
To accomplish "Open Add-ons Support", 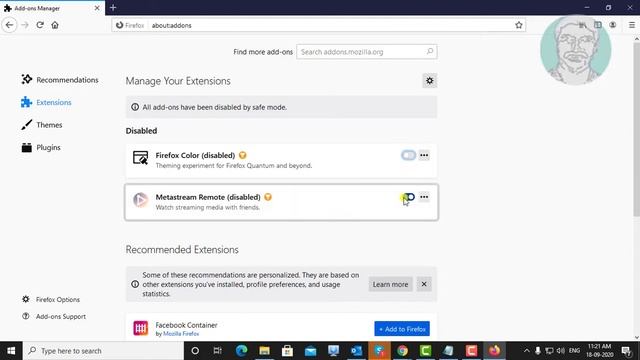I will pyautogui.click(x=54, y=316).
